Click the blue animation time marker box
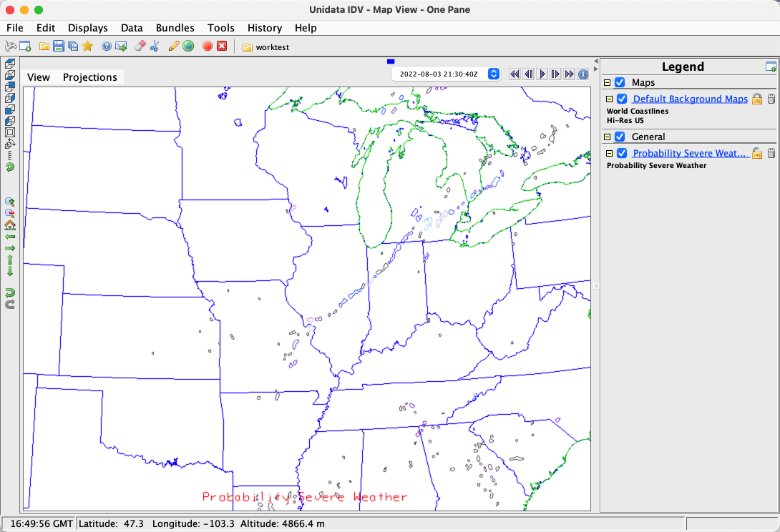This screenshot has height=532, width=780. tap(390, 61)
